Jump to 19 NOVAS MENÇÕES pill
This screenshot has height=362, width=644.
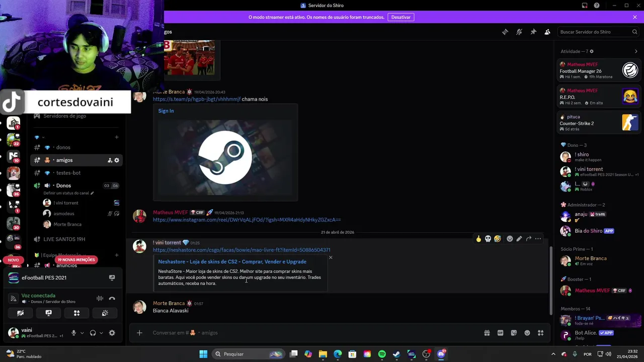point(76,260)
